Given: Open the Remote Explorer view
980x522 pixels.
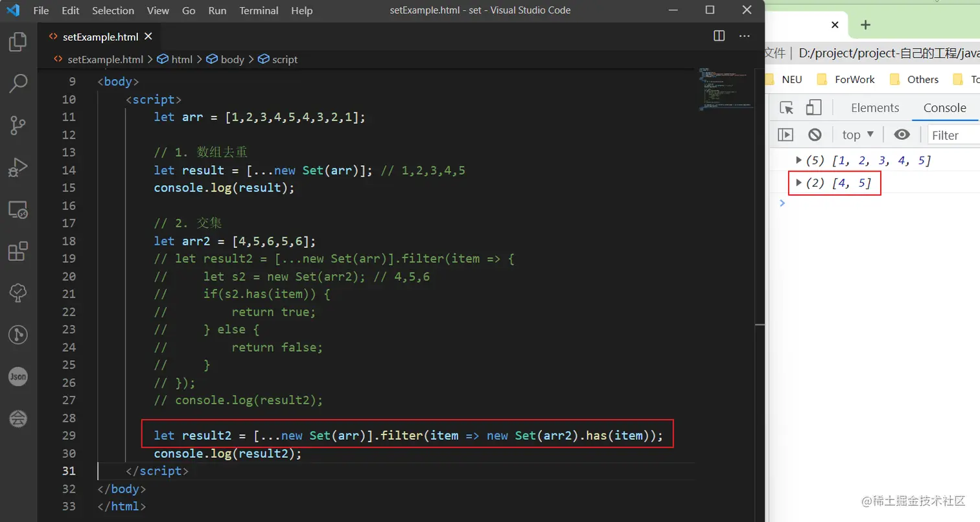Looking at the screenshot, I should (18, 209).
